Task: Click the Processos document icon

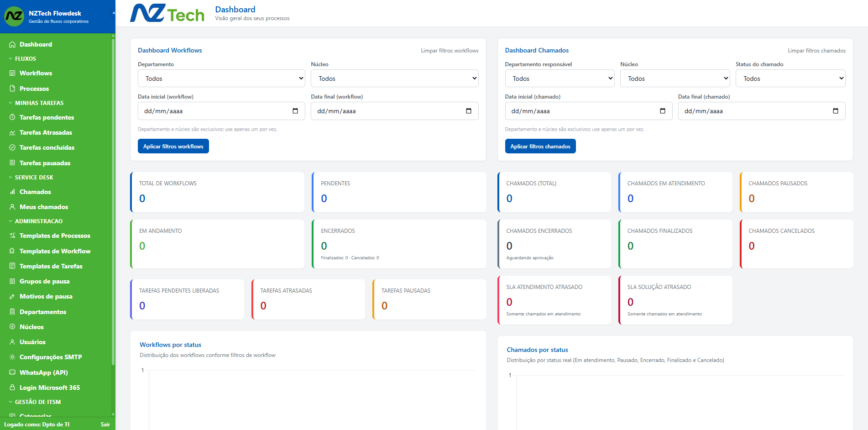Action: (x=12, y=89)
